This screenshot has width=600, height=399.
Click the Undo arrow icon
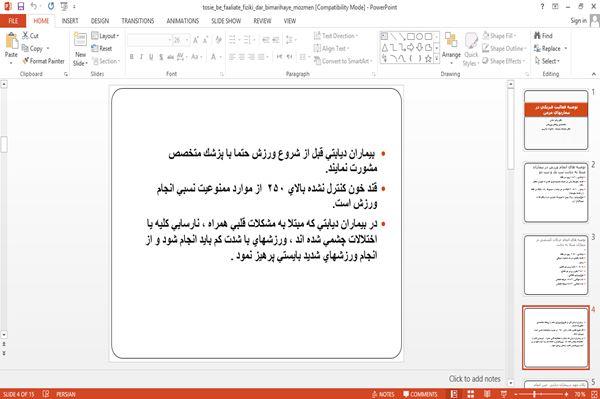(34, 7)
